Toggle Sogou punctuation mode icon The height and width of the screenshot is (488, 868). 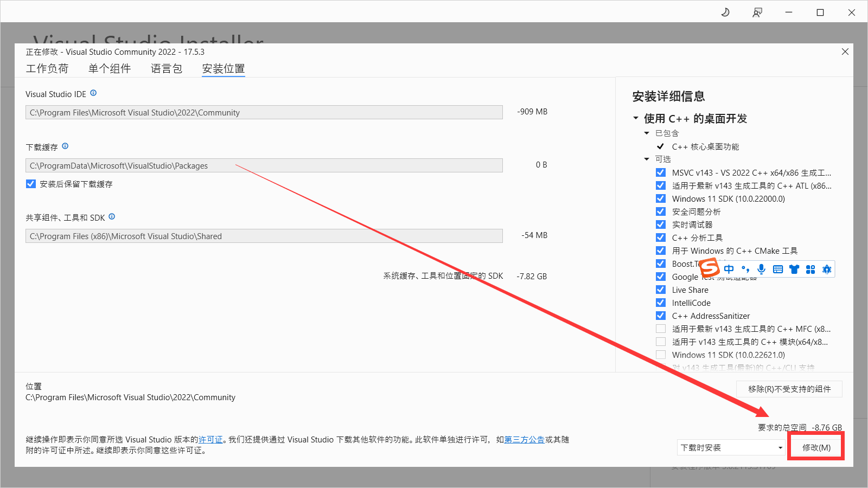pyautogui.click(x=745, y=269)
